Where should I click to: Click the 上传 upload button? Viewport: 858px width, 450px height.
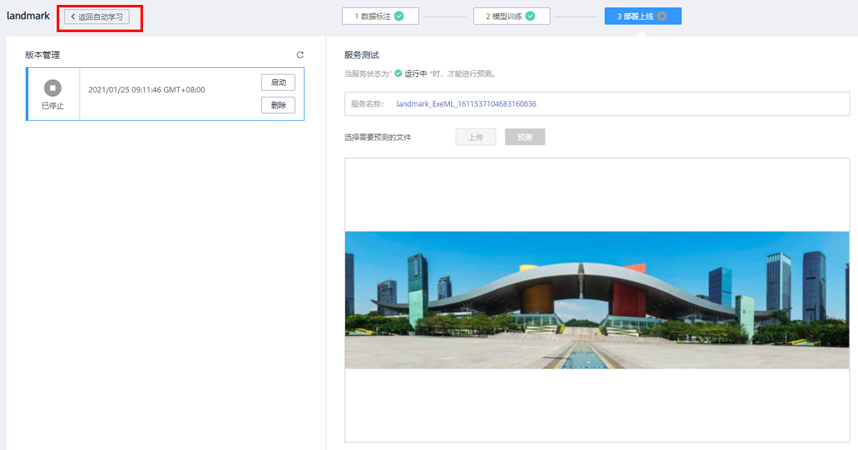point(476,137)
